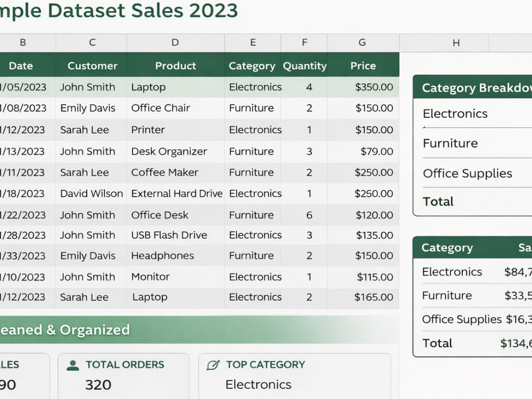Click the person icon beside TOTAL ORDERS
The image size is (532, 399).
tap(72, 365)
